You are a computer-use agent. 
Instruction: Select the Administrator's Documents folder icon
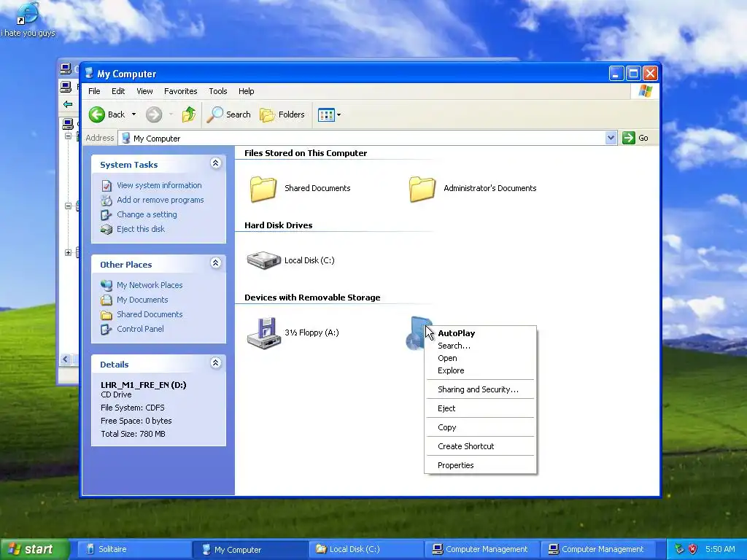422,189
